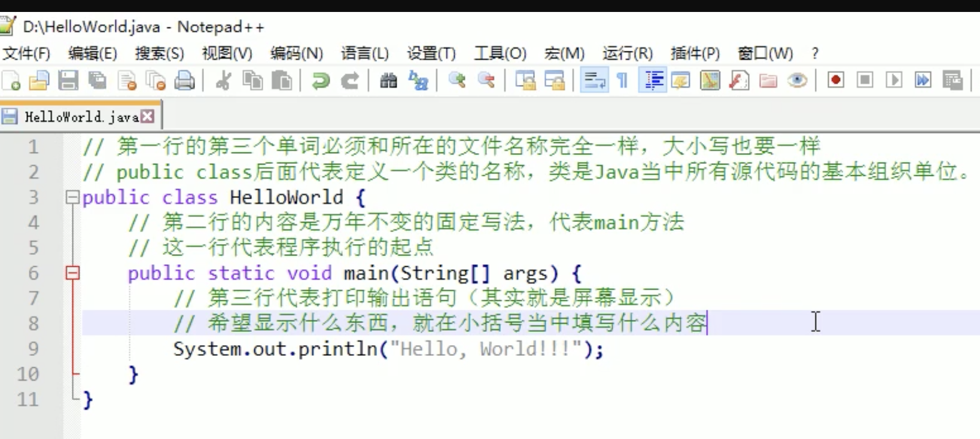
Task: Undo with the green arrow icon
Action: pyautogui.click(x=321, y=80)
